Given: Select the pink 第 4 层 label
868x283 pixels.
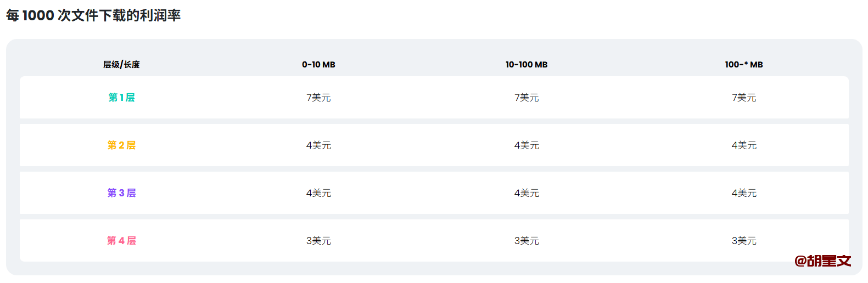Looking at the screenshot, I should point(121,241).
